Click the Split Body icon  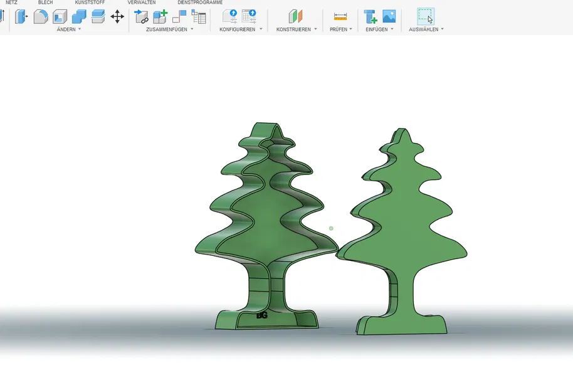click(98, 17)
